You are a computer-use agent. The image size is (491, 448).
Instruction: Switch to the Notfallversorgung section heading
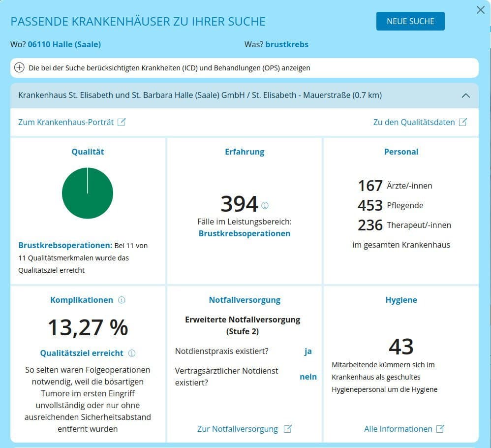pyautogui.click(x=244, y=299)
